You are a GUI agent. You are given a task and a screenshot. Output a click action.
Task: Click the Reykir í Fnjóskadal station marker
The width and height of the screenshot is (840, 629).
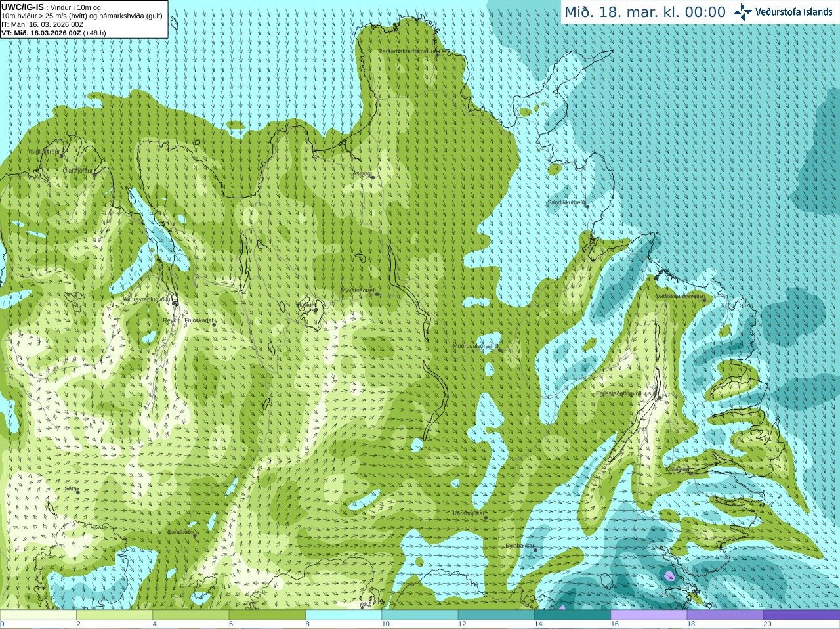(214, 325)
